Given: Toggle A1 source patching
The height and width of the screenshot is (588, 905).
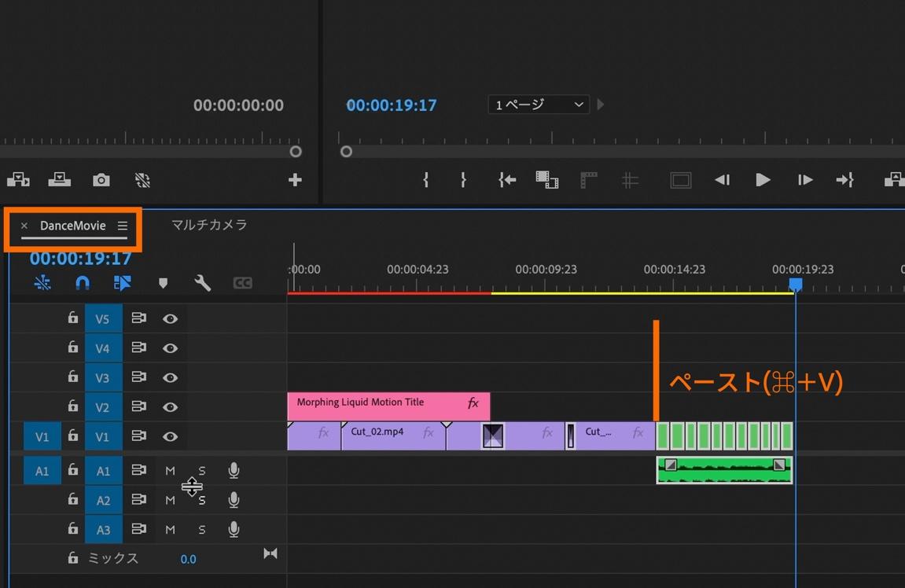Looking at the screenshot, I should [x=42, y=471].
